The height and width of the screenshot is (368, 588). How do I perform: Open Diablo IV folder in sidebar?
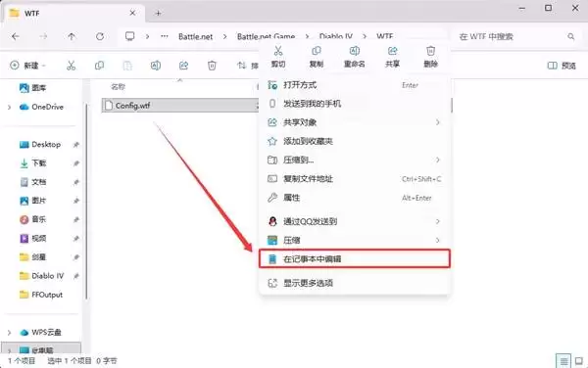click(41, 276)
